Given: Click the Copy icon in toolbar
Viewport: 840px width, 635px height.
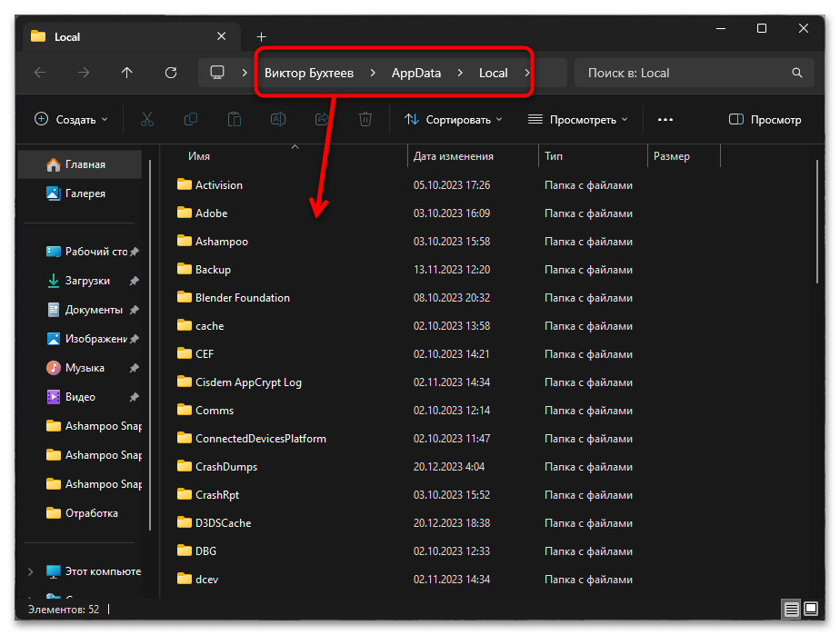Looking at the screenshot, I should click(x=191, y=119).
